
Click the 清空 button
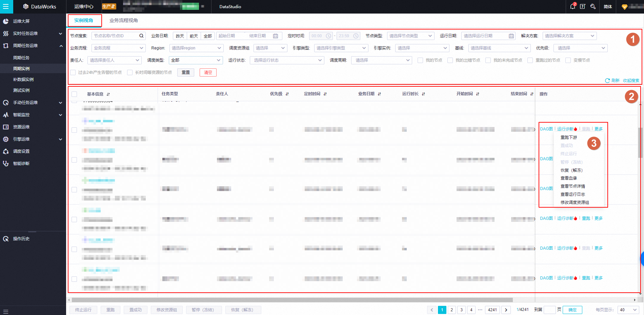[x=208, y=72]
